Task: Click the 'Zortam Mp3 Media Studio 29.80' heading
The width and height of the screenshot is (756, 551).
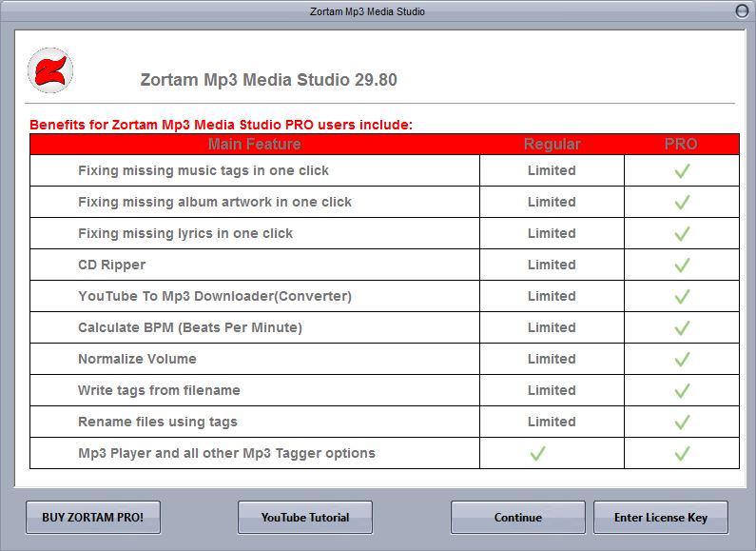Action: [268, 80]
